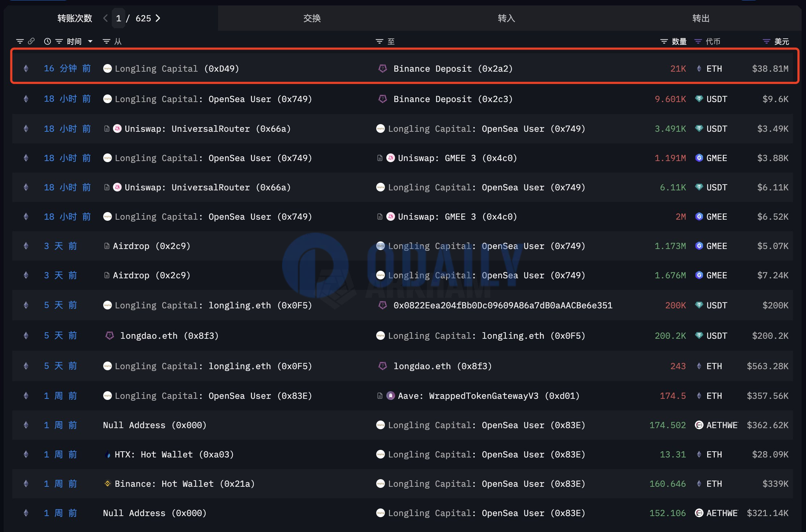Open OpenSea User (0x83E) in 160.646 ETH row
This screenshot has height=532, width=806.
533,484
